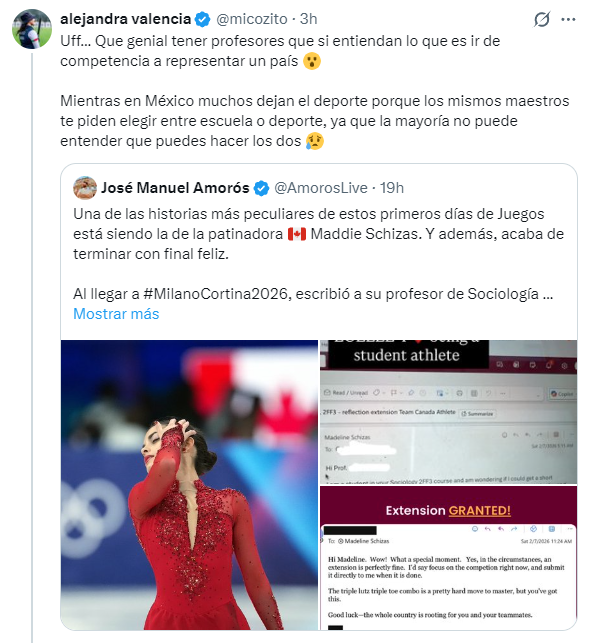Open the Extension GRANTED image

(448, 558)
